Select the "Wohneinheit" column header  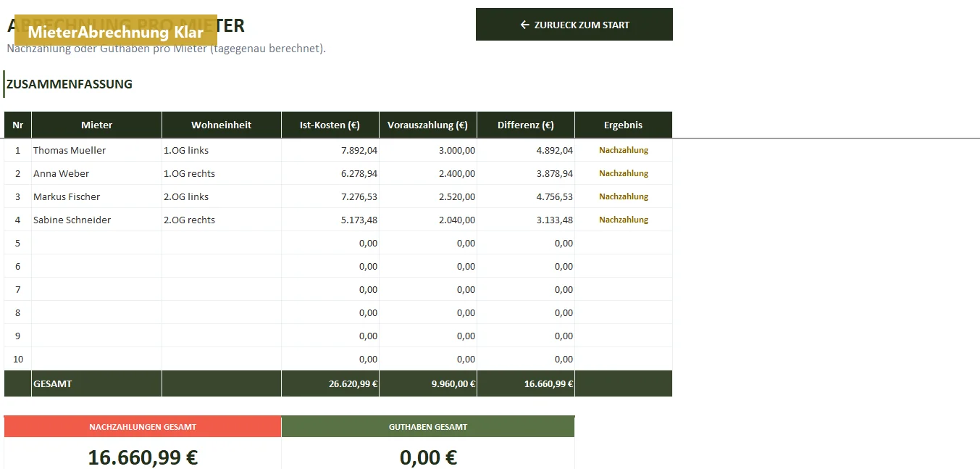[x=222, y=125]
